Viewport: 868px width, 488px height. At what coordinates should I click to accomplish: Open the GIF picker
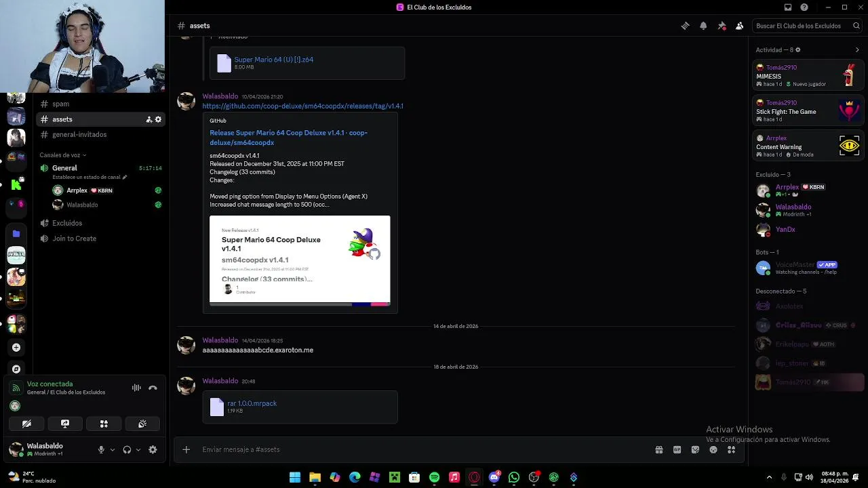tap(677, 449)
